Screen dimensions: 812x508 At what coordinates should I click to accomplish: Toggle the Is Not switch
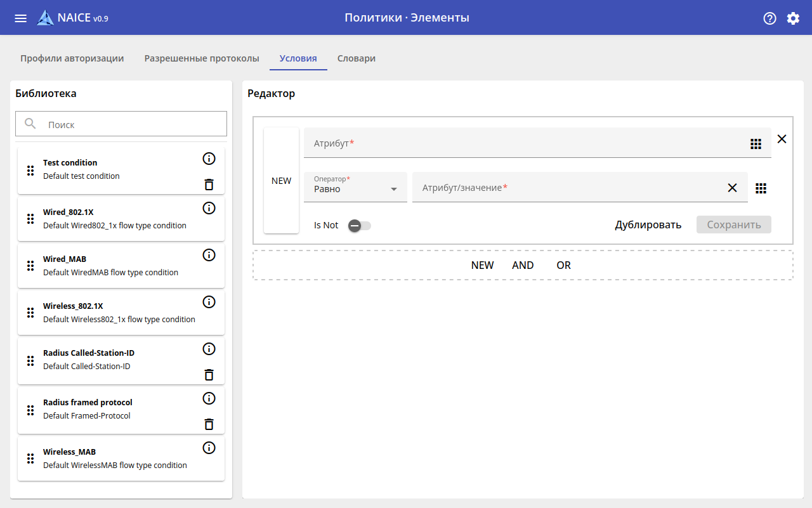pos(360,225)
